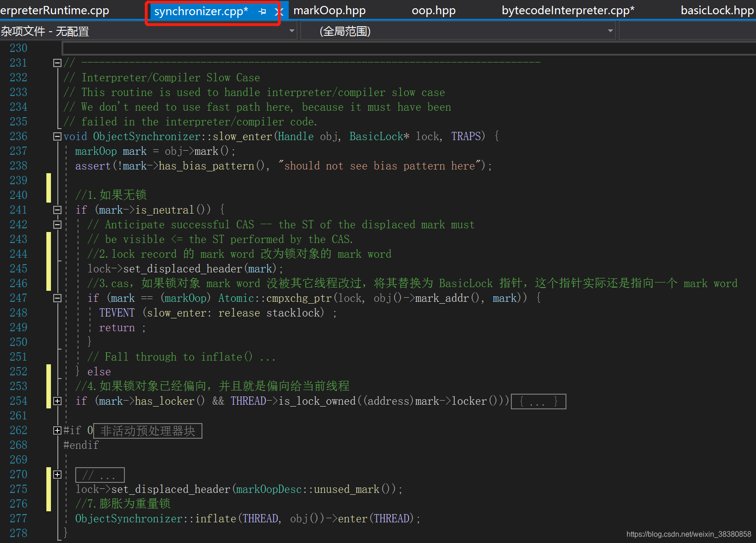Image resolution: width=756 pixels, height=543 pixels.
Task: Expand collapsed comment at line 270
Action: point(57,475)
